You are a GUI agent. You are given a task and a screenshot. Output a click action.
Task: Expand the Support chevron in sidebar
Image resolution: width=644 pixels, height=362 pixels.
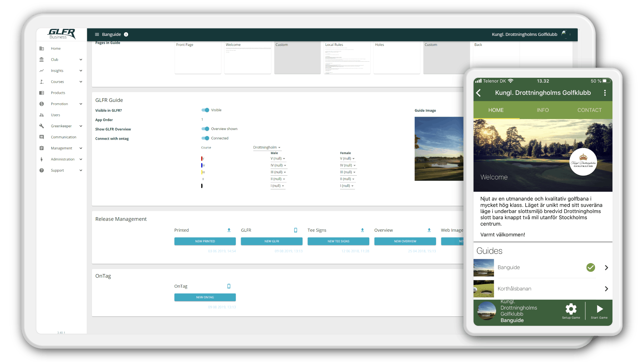pyautogui.click(x=81, y=170)
